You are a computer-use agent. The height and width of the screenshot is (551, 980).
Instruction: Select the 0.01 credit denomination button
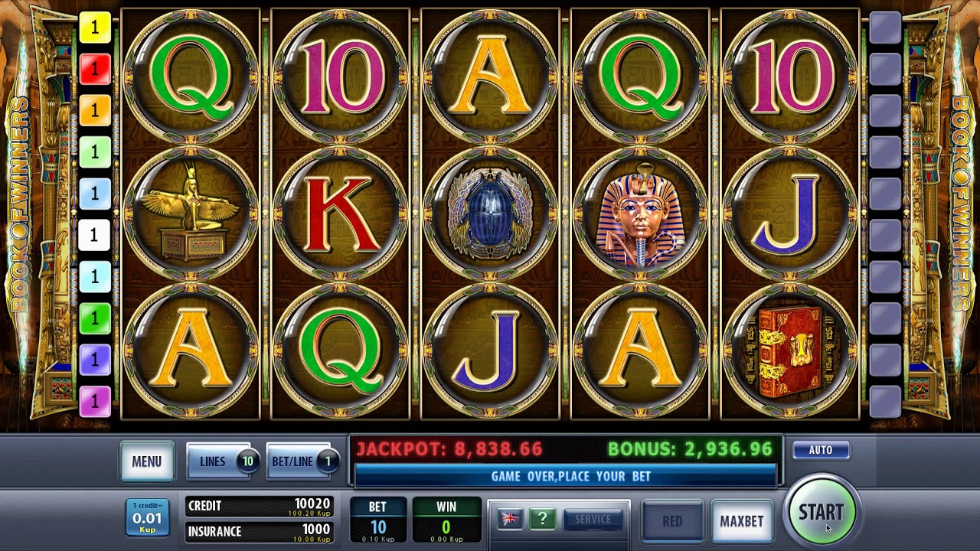pos(147,517)
